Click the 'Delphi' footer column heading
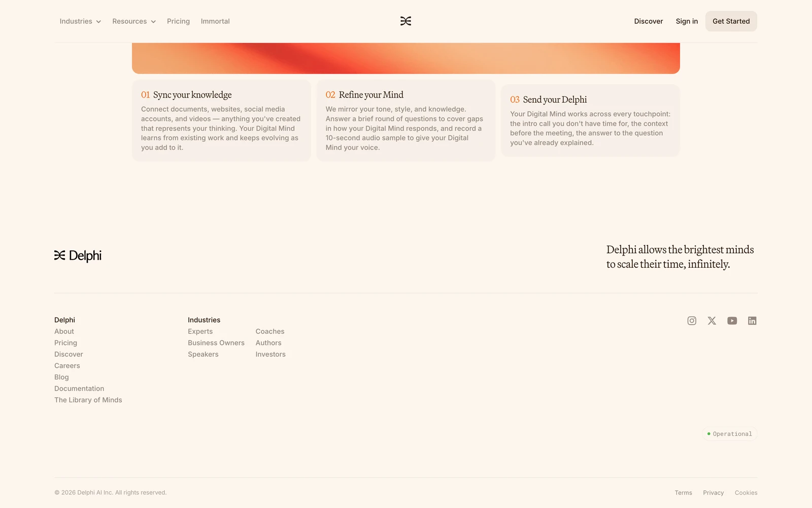Viewport: 812px width, 508px height. tap(64, 320)
